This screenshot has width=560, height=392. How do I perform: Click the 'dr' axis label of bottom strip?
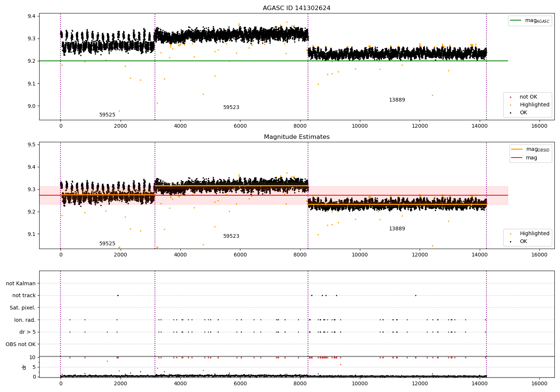click(24, 367)
